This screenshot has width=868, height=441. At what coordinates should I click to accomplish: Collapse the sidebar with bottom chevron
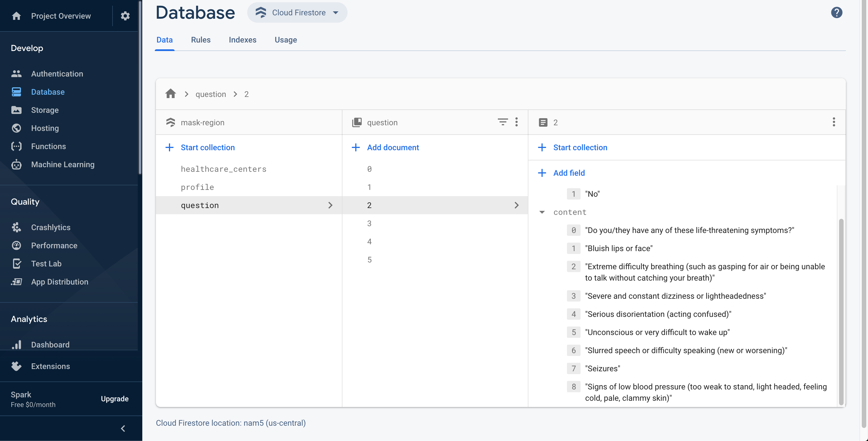click(123, 429)
